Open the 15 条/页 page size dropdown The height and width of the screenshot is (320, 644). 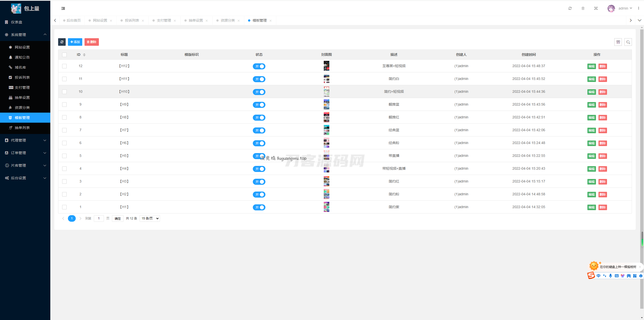coord(150,218)
